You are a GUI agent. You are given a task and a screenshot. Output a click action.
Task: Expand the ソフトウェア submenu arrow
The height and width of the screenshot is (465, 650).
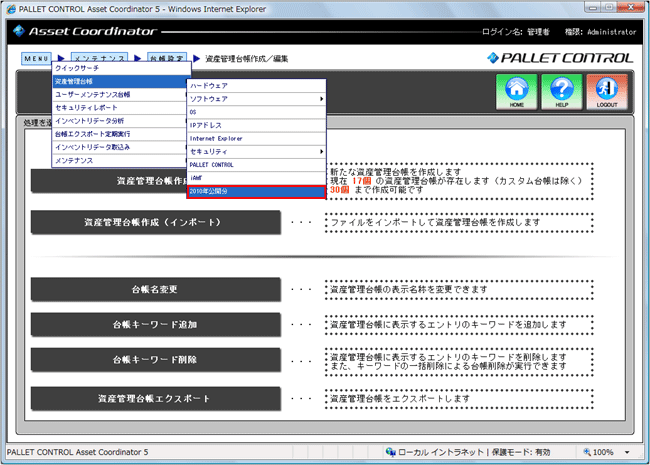tap(321, 99)
